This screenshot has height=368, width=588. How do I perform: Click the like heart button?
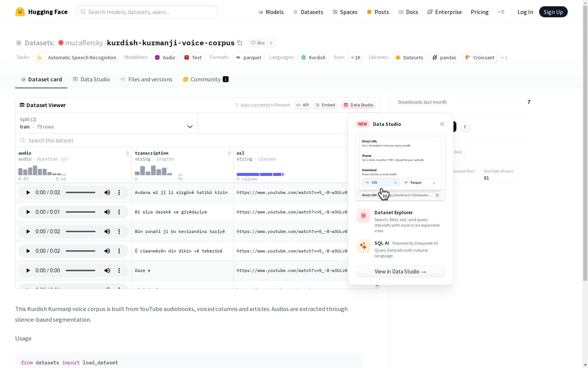point(257,43)
